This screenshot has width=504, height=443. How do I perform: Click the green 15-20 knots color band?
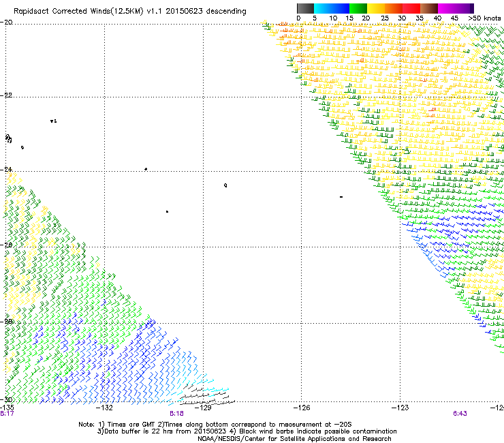(x=358, y=8)
